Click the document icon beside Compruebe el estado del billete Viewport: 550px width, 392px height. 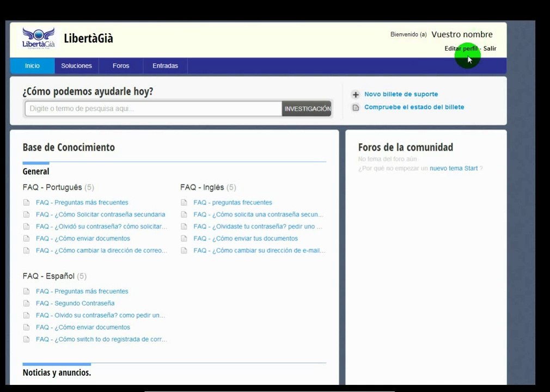(x=356, y=107)
